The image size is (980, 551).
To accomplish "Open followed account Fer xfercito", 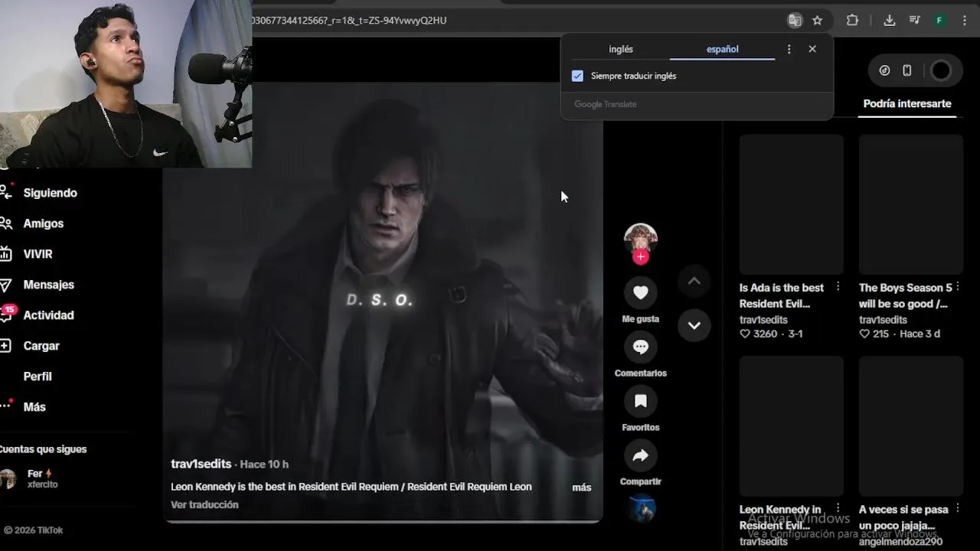I will coord(31,479).
